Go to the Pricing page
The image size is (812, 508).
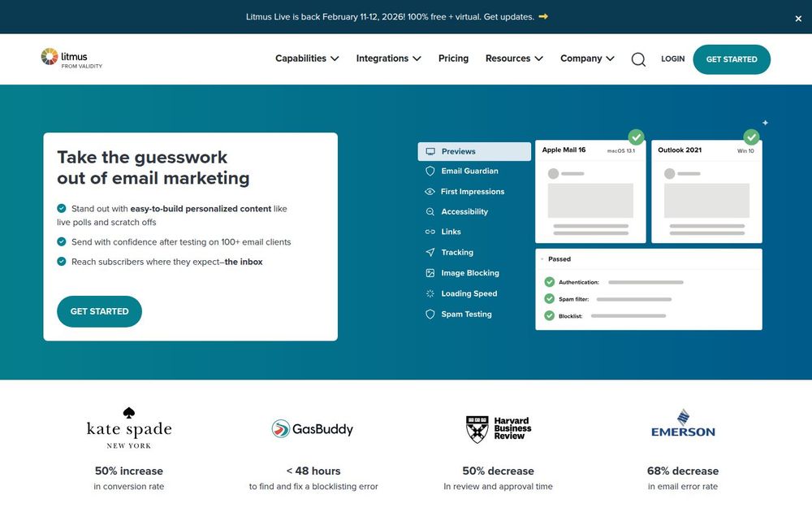pyautogui.click(x=453, y=59)
